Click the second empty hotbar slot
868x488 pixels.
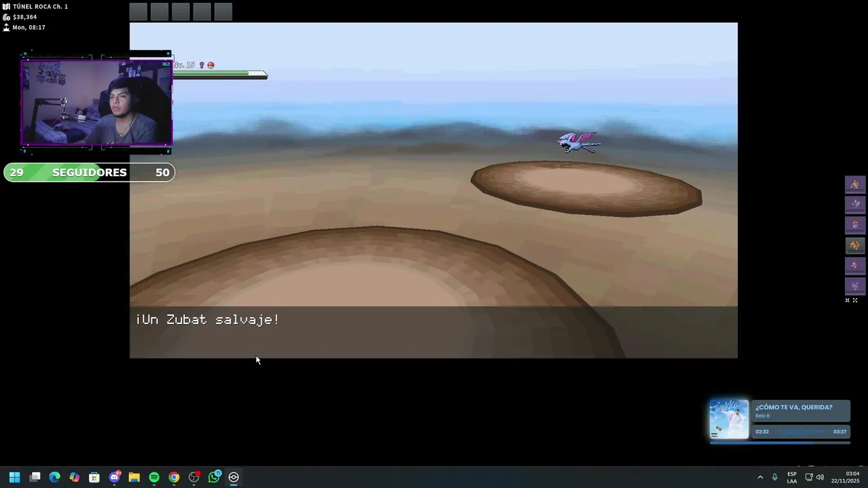pos(159,12)
